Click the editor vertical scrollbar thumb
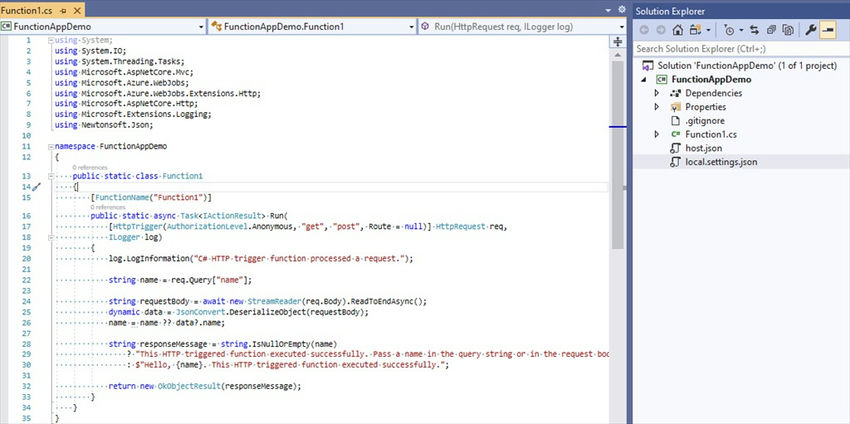Viewport: 850px width, 424px height. (x=617, y=155)
